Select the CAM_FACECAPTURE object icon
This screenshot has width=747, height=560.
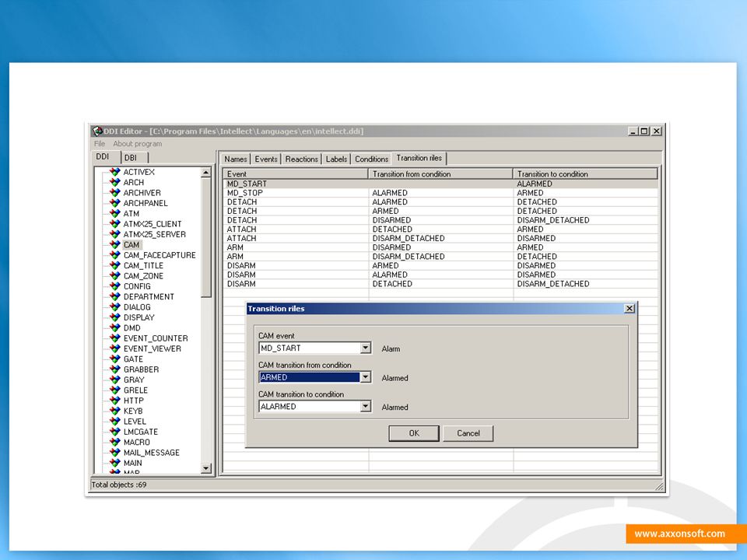pyautogui.click(x=115, y=255)
